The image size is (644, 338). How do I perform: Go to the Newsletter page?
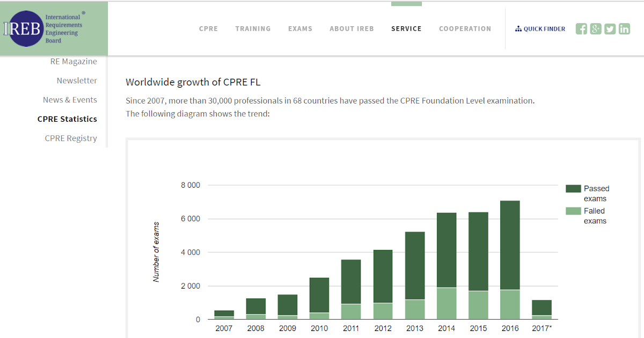(x=77, y=80)
